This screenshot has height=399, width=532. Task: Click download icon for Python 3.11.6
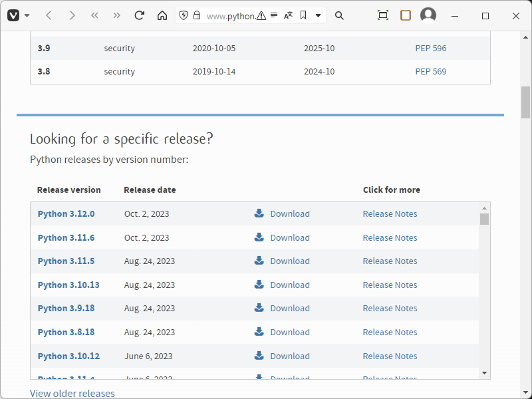259,237
